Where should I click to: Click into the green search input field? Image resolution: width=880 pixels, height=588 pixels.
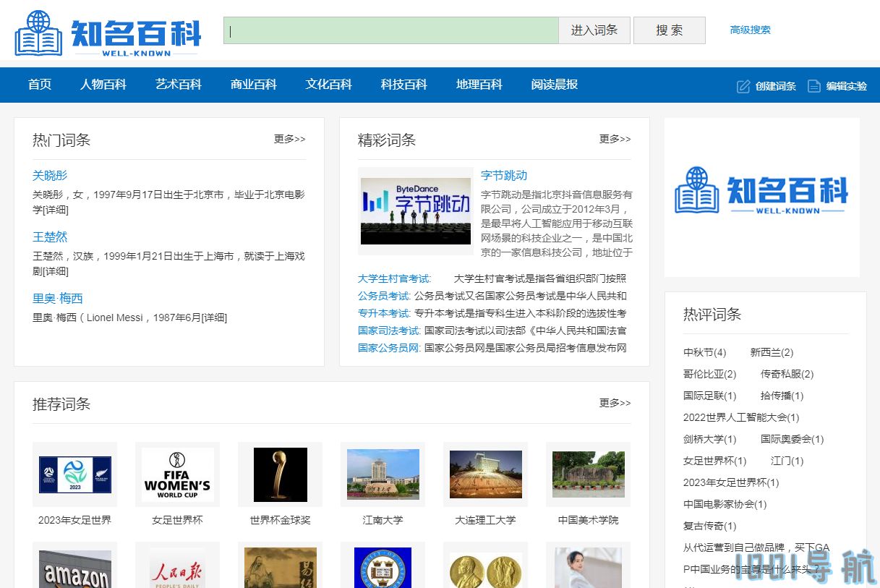coord(390,30)
